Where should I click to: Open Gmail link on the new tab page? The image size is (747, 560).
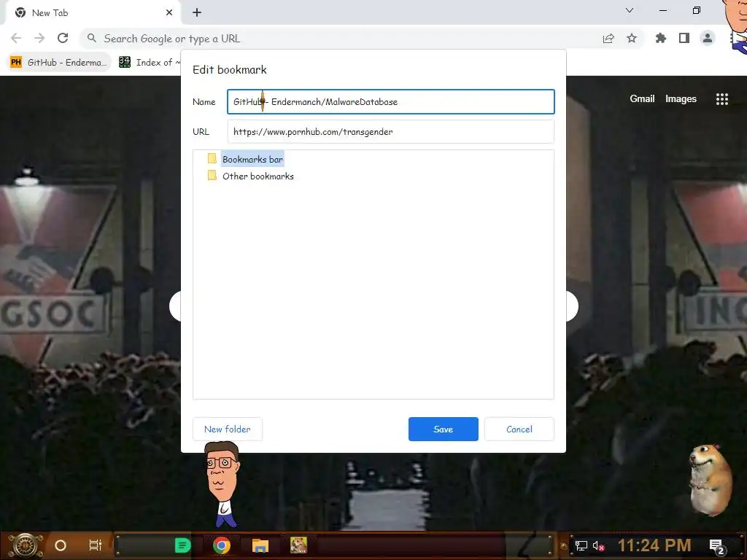coord(642,98)
